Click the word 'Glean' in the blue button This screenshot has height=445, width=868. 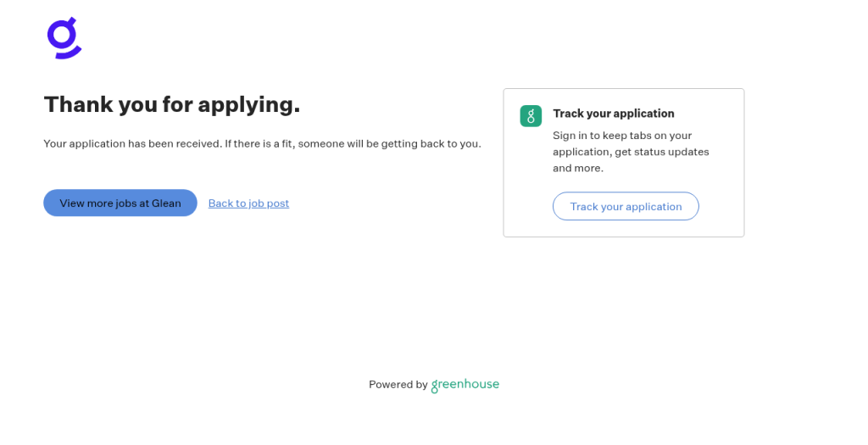tap(166, 203)
